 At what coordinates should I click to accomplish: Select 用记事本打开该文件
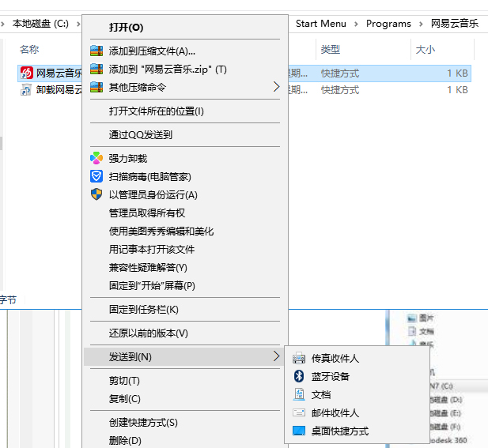click(x=185, y=249)
